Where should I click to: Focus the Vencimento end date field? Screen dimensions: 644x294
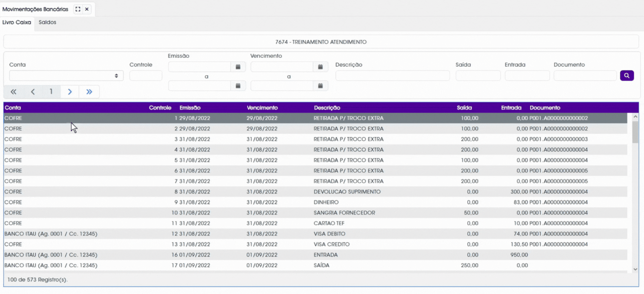tap(282, 86)
